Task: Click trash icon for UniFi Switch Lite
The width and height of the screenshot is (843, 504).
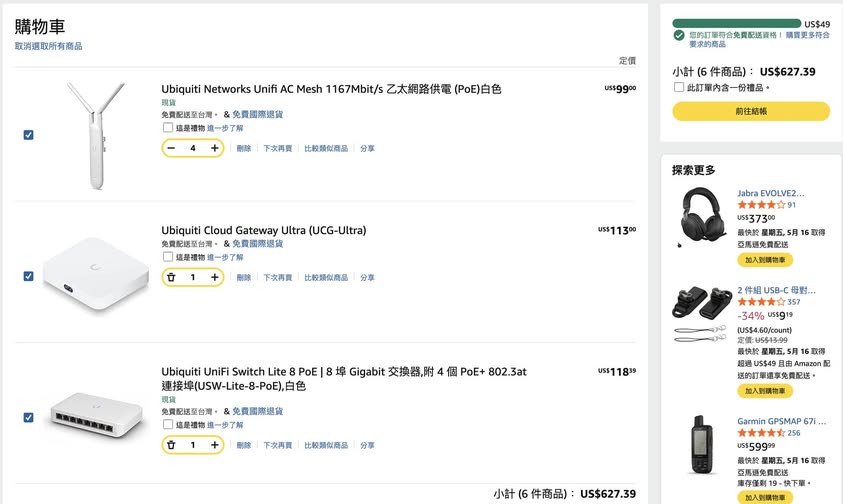Action: pos(171,445)
